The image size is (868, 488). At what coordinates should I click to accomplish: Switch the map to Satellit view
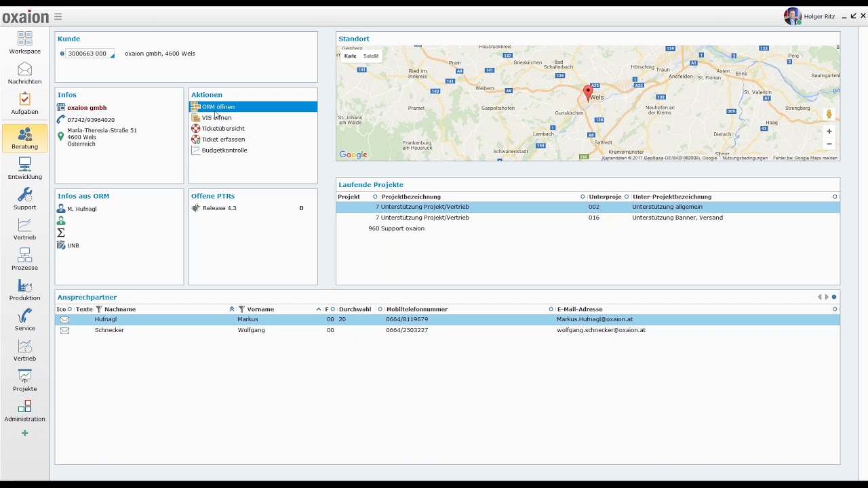coord(371,56)
